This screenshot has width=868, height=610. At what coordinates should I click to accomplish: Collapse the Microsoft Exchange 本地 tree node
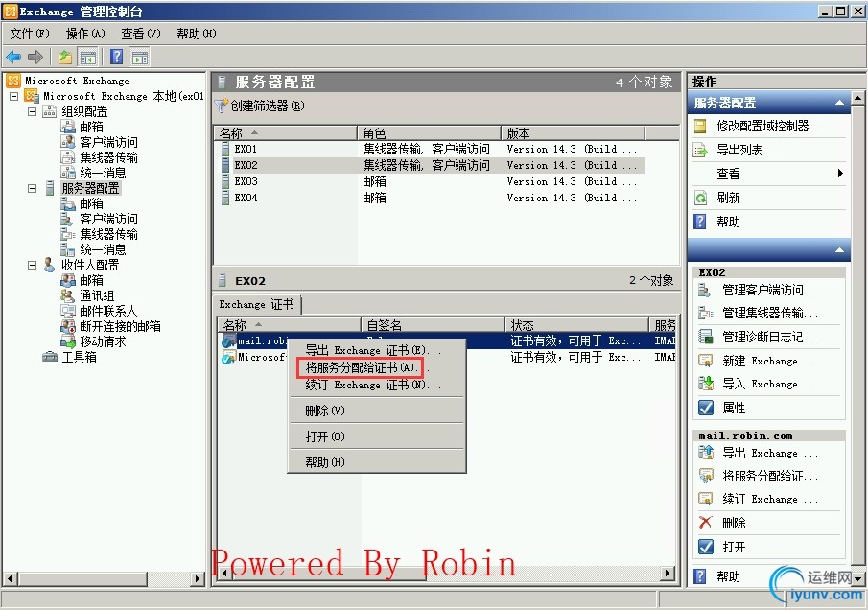[x=13, y=96]
